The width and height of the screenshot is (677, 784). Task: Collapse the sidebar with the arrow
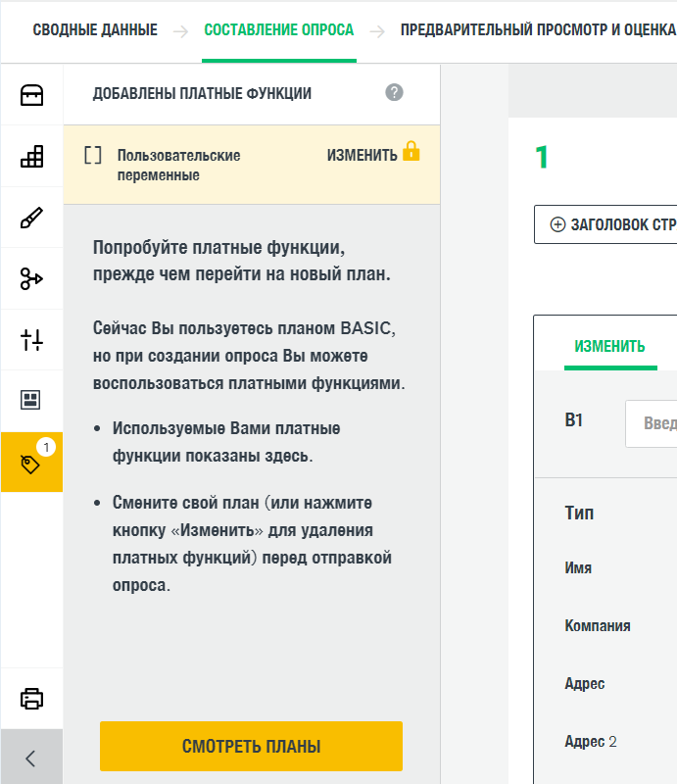click(31, 758)
